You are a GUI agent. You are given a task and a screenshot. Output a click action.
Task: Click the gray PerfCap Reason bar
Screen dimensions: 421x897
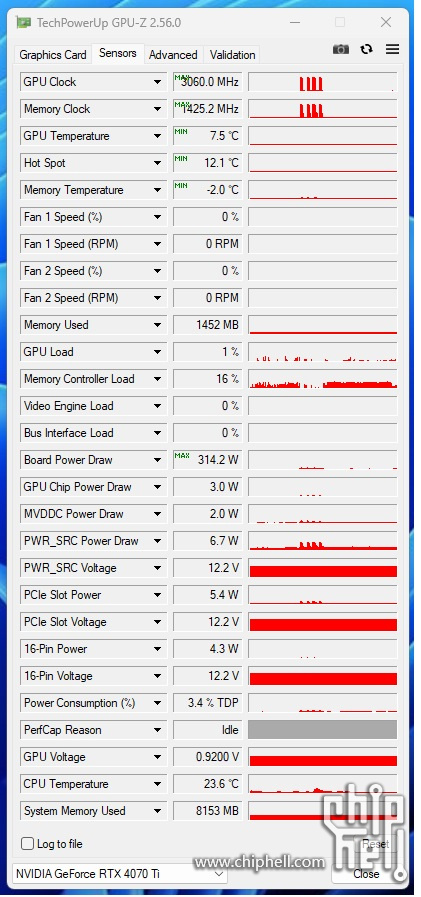point(323,730)
